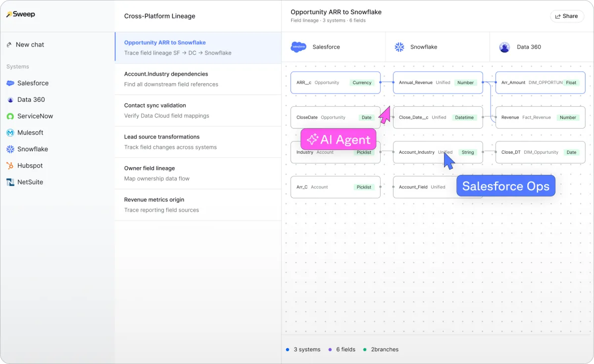The image size is (594, 364).
Task: Click the Annual_Revenue Unified node
Action: [x=438, y=83]
